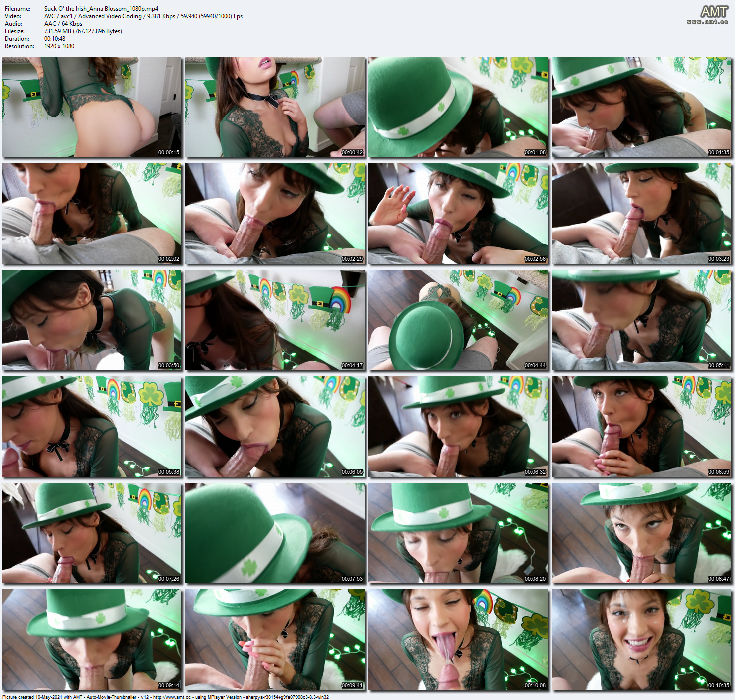Click the 00:01:08 timestamp label
Image resolution: width=735 pixels, height=700 pixels.
tap(535, 153)
